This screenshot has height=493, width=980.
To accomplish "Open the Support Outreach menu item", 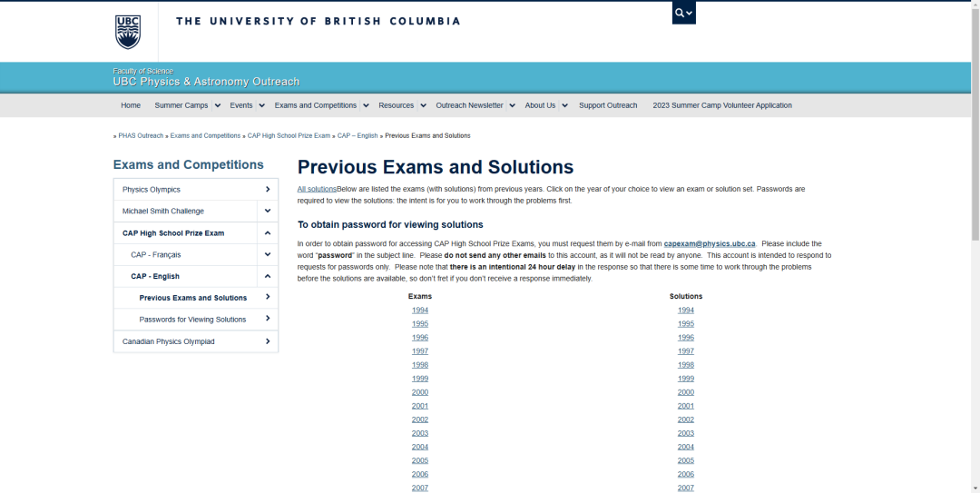I will point(608,105).
